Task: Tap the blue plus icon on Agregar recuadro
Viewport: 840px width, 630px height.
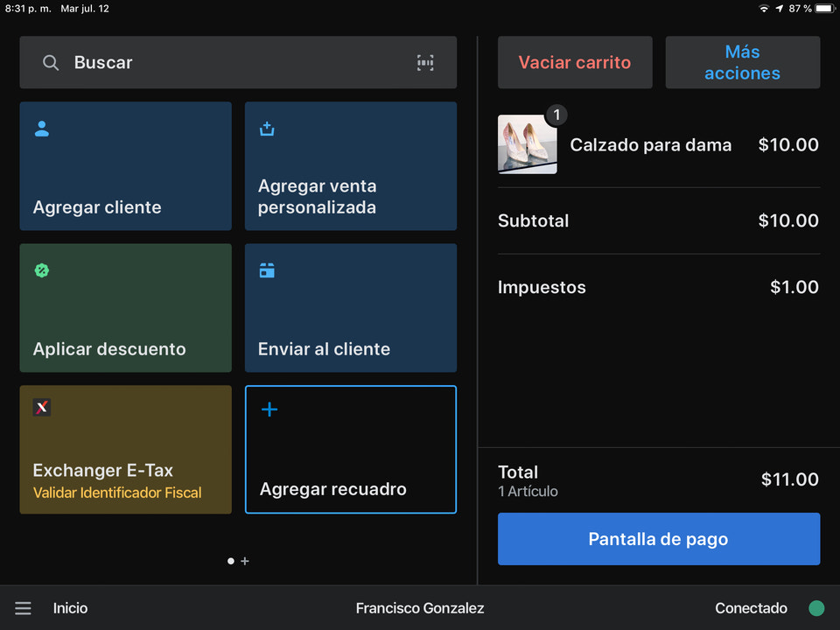Action: [x=268, y=409]
